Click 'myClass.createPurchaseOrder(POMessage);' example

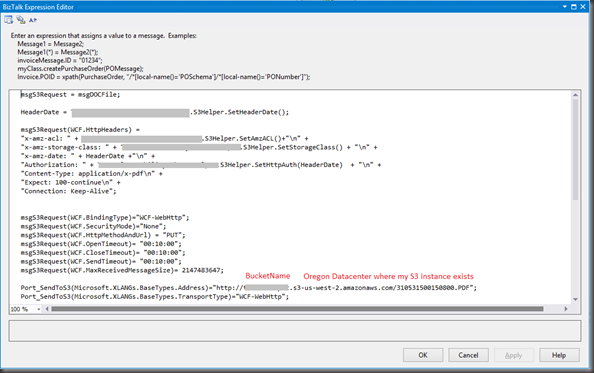[x=80, y=69]
